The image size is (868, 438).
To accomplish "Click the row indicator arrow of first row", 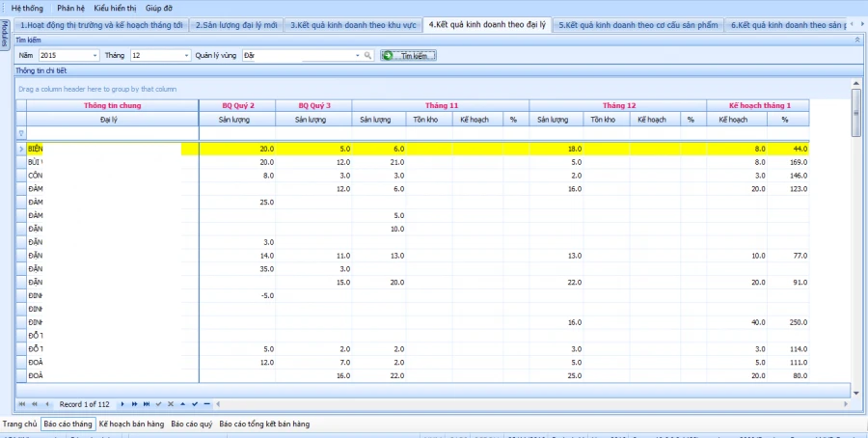I will tap(21, 149).
